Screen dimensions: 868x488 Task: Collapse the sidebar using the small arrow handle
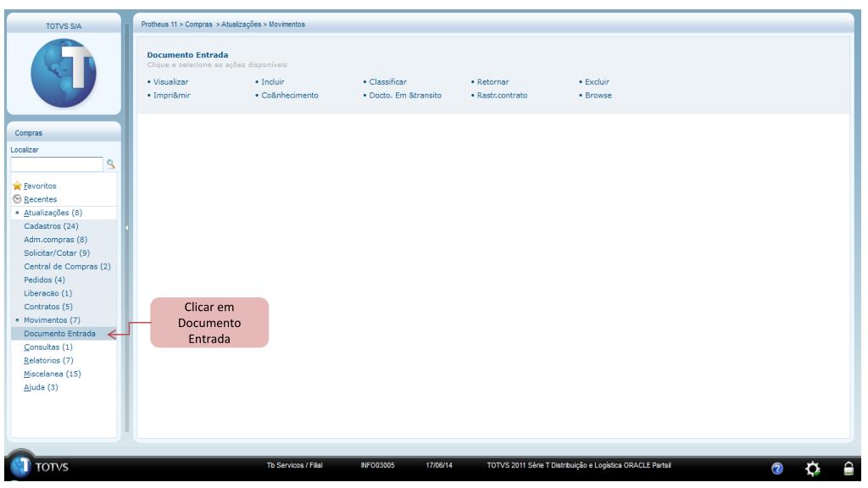tap(127, 227)
